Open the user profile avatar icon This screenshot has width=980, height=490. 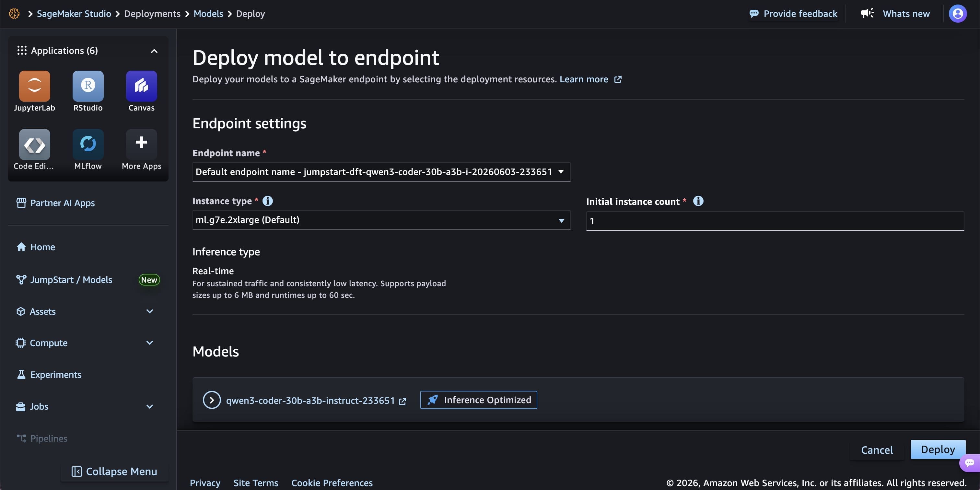click(x=958, y=14)
